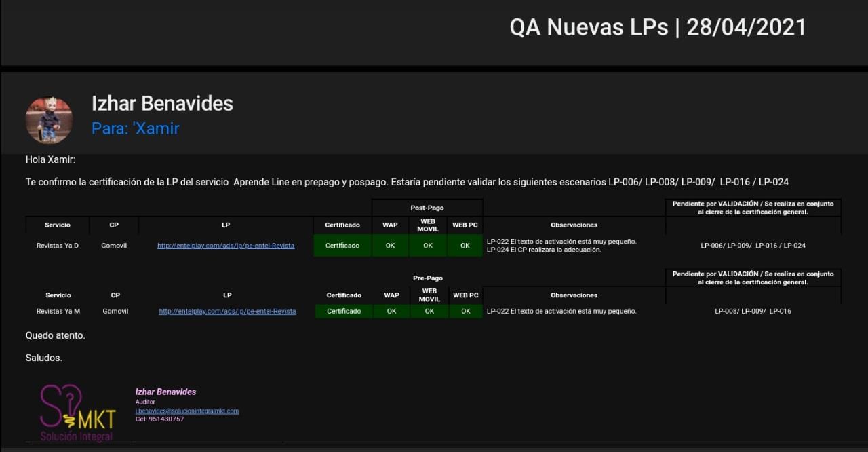This screenshot has height=452, width=868.
Task: Click sender name Izhar Benavides in header
Action: pyautogui.click(x=162, y=104)
